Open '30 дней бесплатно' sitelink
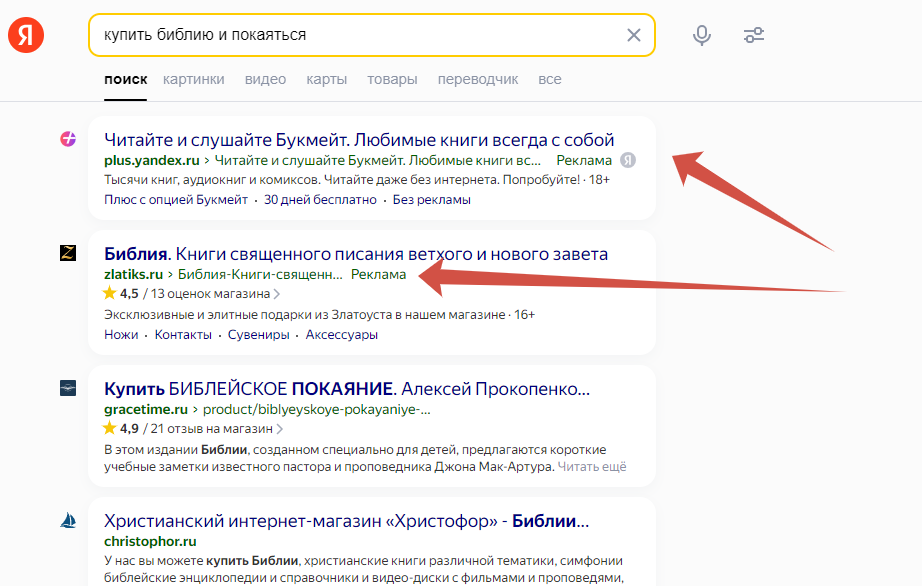922x586 pixels. click(320, 200)
